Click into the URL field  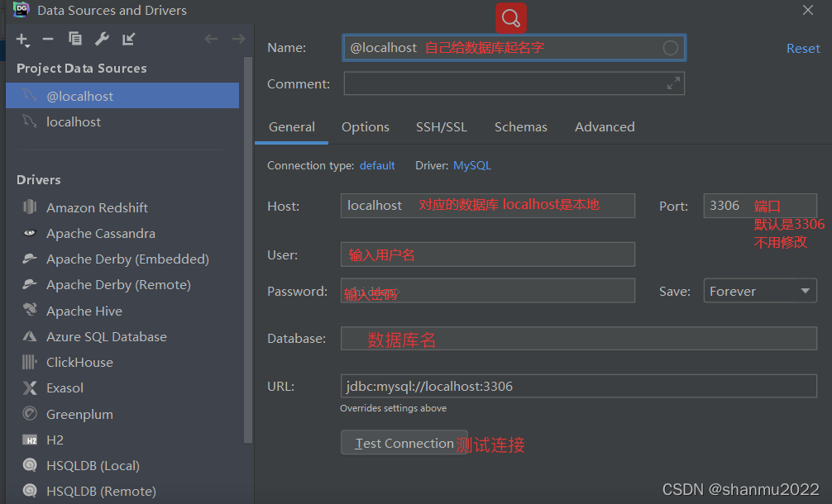[x=578, y=387]
